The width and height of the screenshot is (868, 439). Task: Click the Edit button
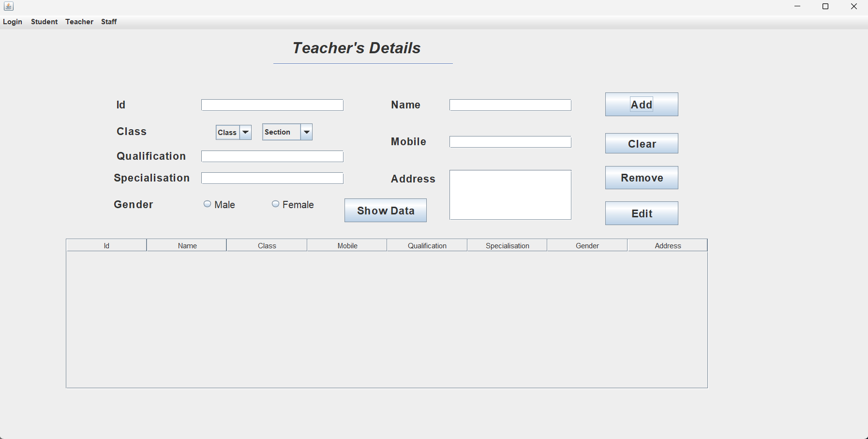642,213
